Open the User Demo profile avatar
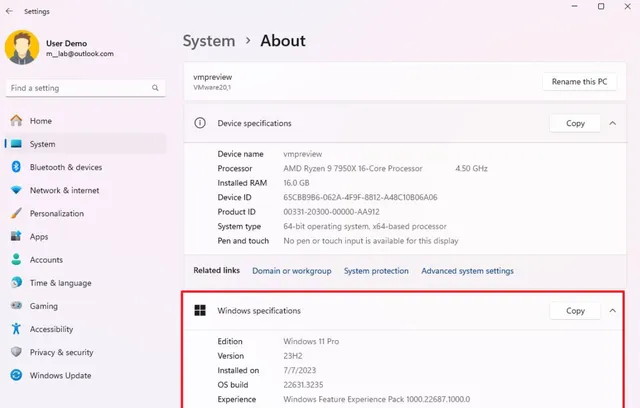The height and width of the screenshot is (408, 640). pyautogui.click(x=22, y=47)
